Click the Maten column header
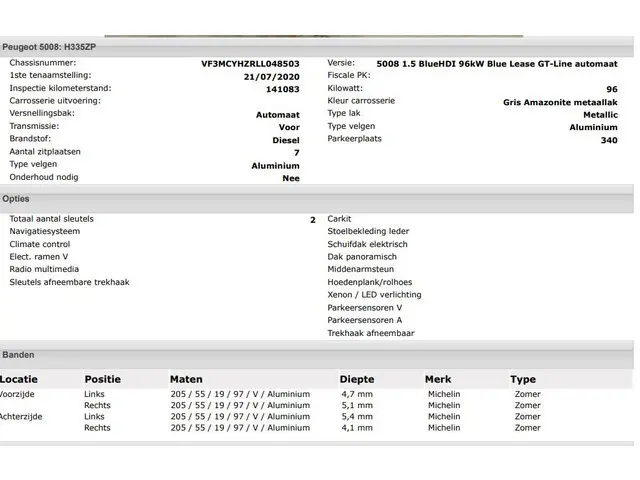 186,379
